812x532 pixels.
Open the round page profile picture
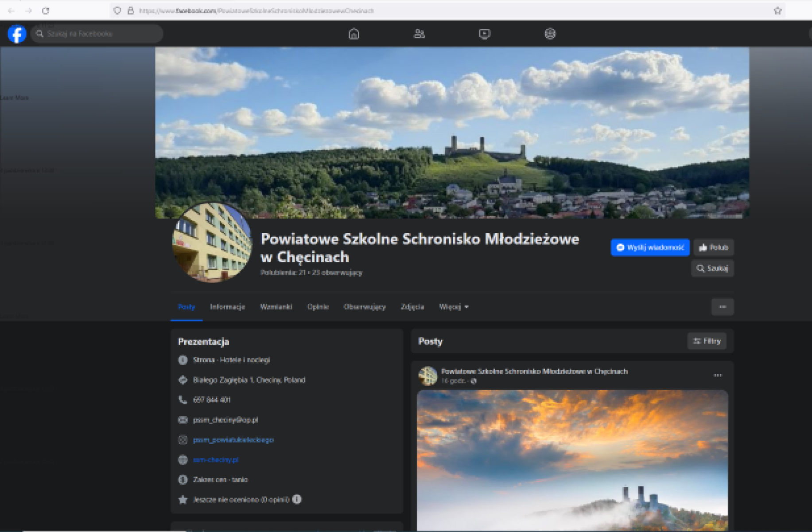212,243
